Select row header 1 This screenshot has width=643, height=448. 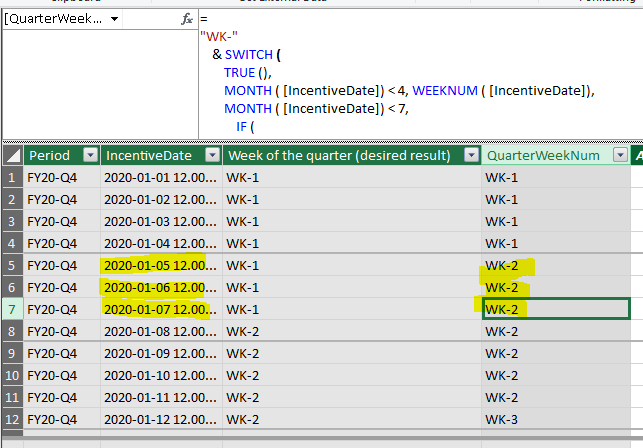[13, 178]
